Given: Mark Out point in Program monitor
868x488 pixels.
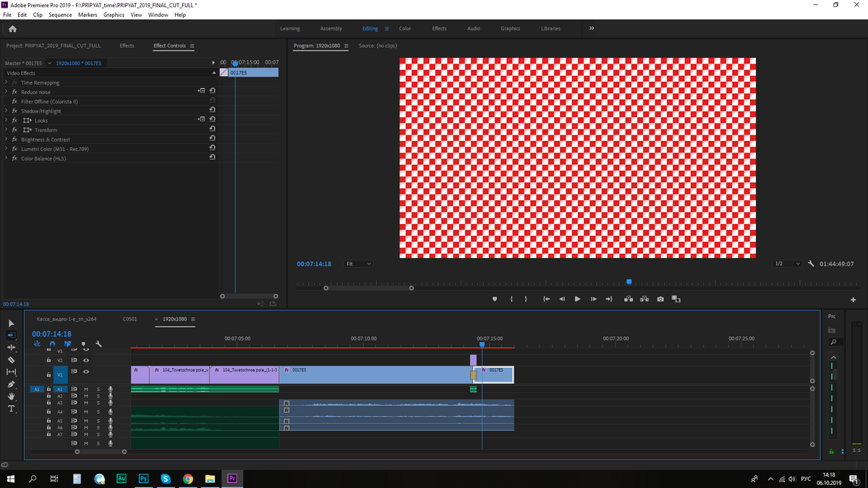Looking at the screenshot, I should [526, 299].
